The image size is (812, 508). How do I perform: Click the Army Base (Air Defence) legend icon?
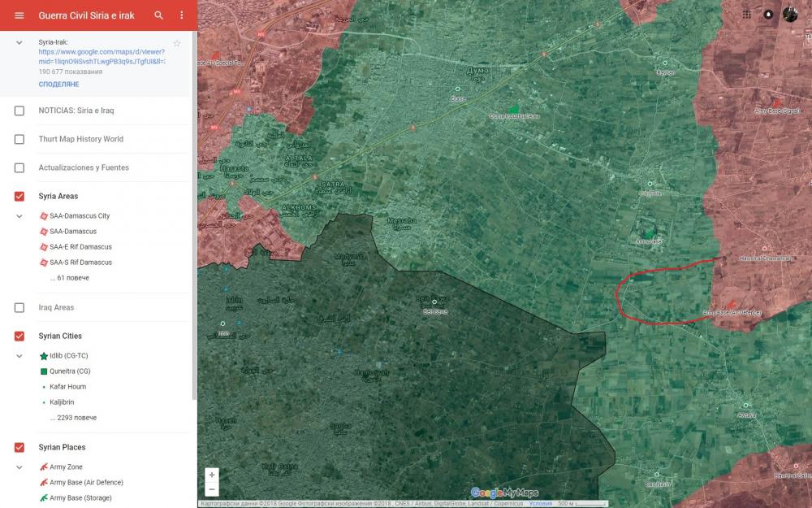44,483
